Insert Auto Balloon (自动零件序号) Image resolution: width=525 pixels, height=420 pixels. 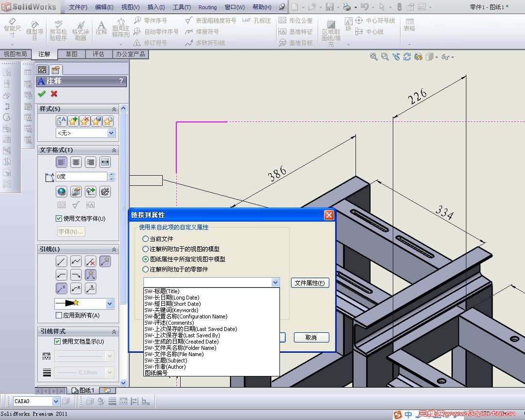click(x=156, y=32)
